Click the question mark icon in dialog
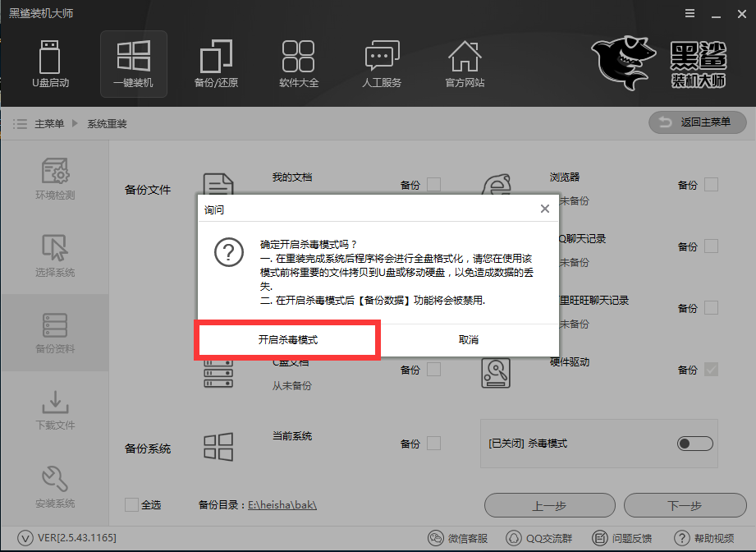Screen dimensions: 756x552 click(x=229, y=252)
